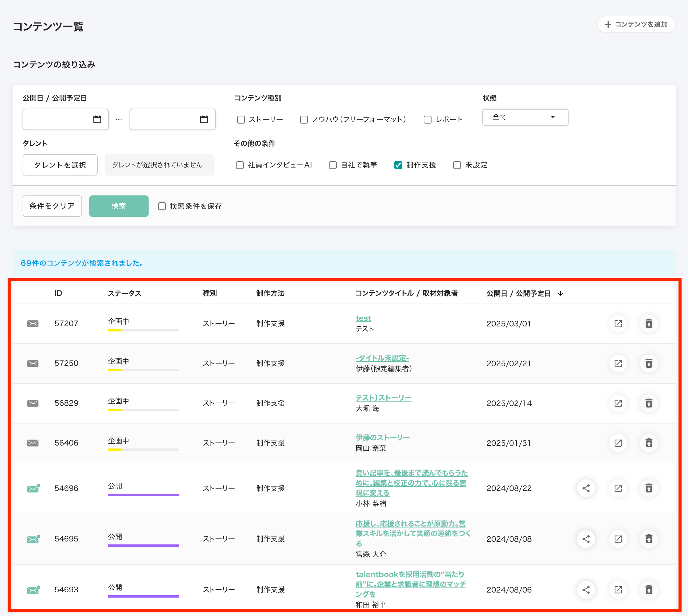Image resolution: width=688 pixels, height=616 pixels.
Task: Open the タレントを選択 selector
Action: point(60,165)
